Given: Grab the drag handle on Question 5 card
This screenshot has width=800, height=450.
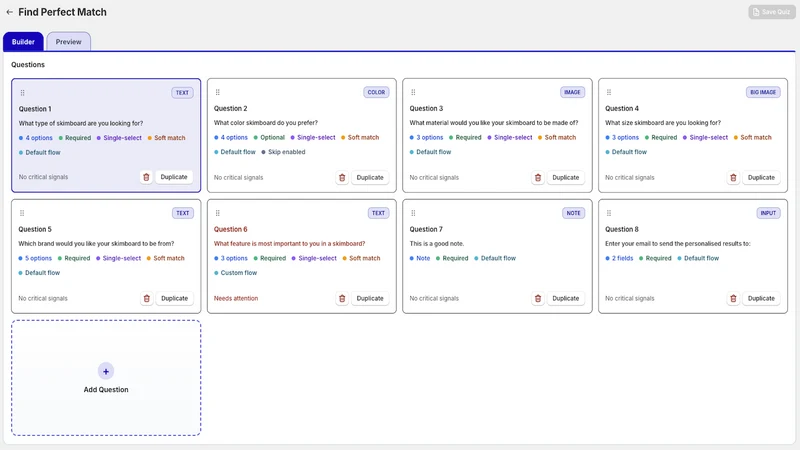Looking at the screenshot, I should pos(22,213).
